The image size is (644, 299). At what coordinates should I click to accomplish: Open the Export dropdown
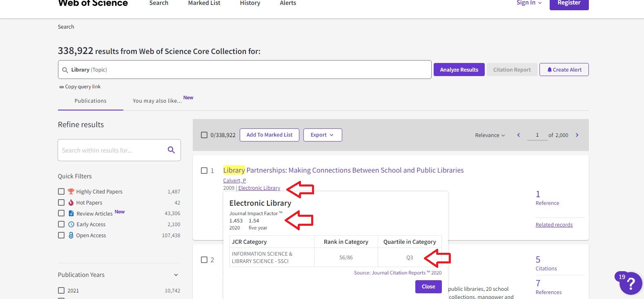[x=323, y=135]
